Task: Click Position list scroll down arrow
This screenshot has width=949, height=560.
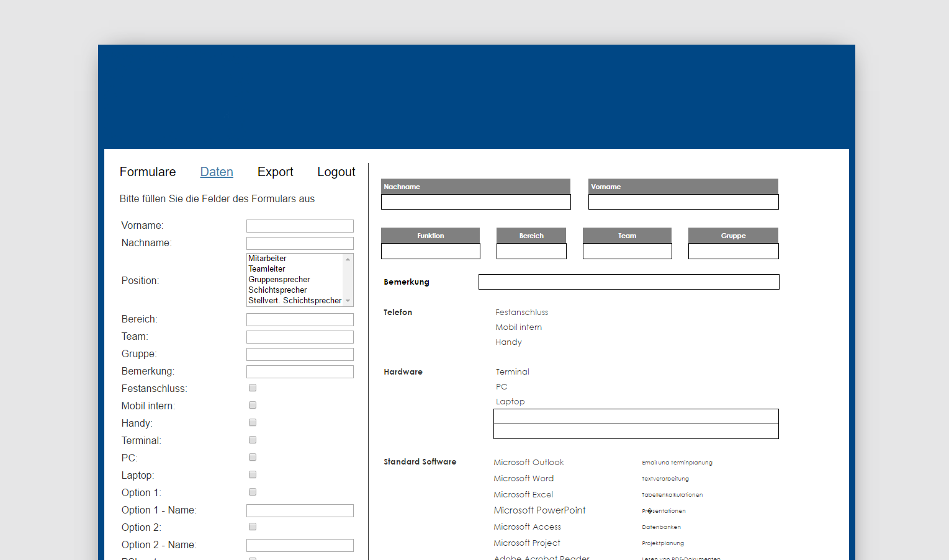Action: pos(348,301)
